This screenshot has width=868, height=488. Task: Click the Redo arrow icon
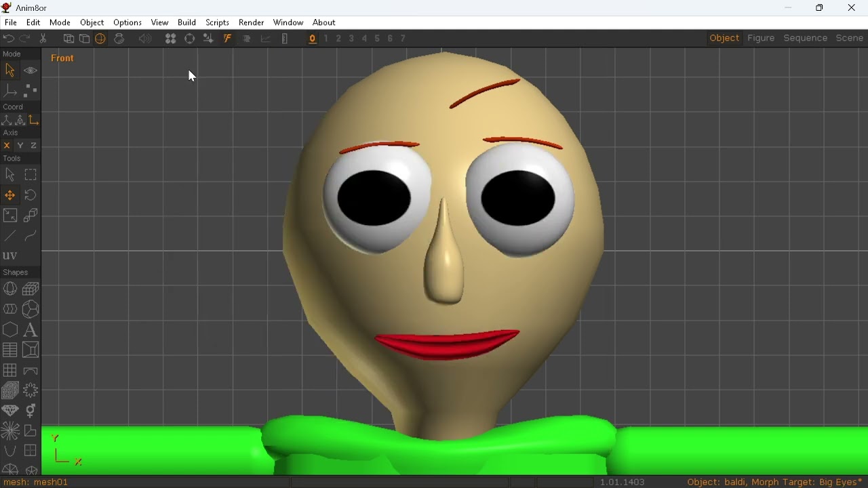[25, 39]
